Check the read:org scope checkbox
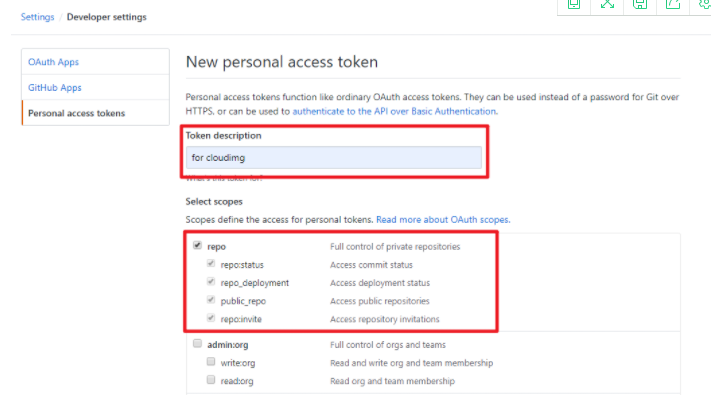Image resolution: width=711 pixels, height=413 pixels. pyautogui.click(x=211, y=380)
